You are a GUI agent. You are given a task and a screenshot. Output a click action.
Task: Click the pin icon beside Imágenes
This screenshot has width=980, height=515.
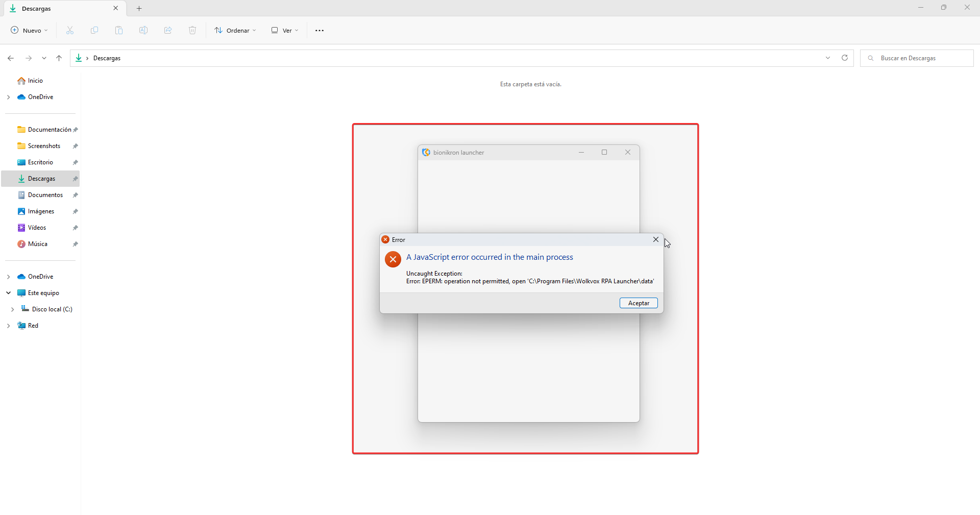point(76,211)
